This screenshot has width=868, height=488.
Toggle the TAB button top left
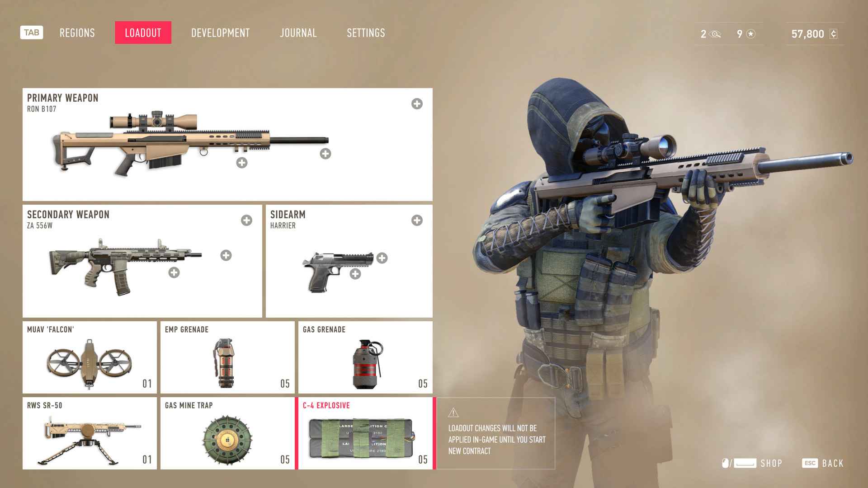(31, 33)
